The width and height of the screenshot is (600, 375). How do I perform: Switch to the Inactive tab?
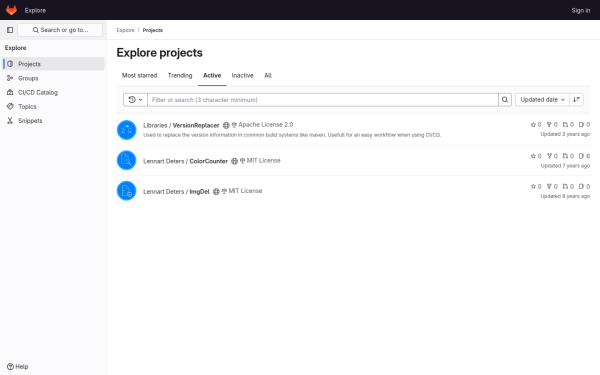pos(243,75)
